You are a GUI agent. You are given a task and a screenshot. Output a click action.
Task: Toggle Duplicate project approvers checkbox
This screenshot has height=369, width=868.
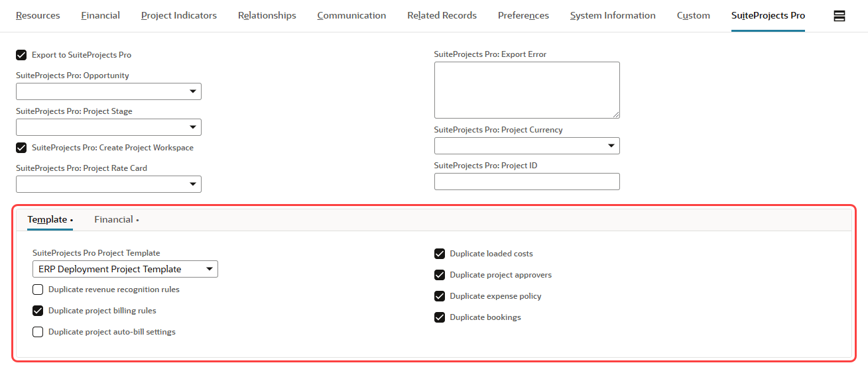[440, 275]
